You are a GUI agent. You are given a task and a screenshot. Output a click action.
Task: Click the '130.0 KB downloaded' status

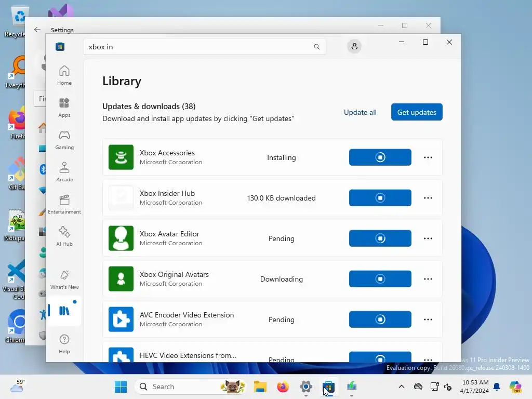(281, 198)
